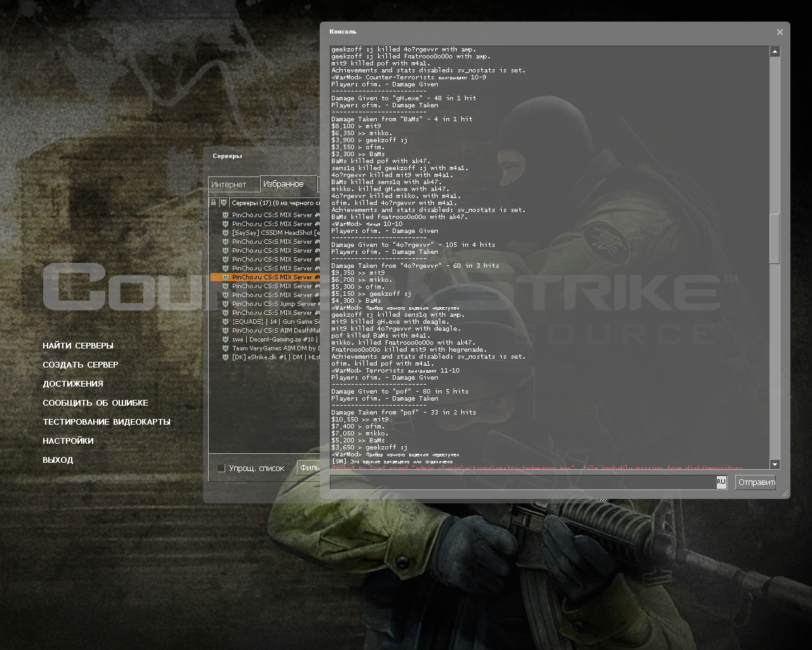Click the Консоль window title text
Viewport: 812px width, 650px height.
coord(343,32)
